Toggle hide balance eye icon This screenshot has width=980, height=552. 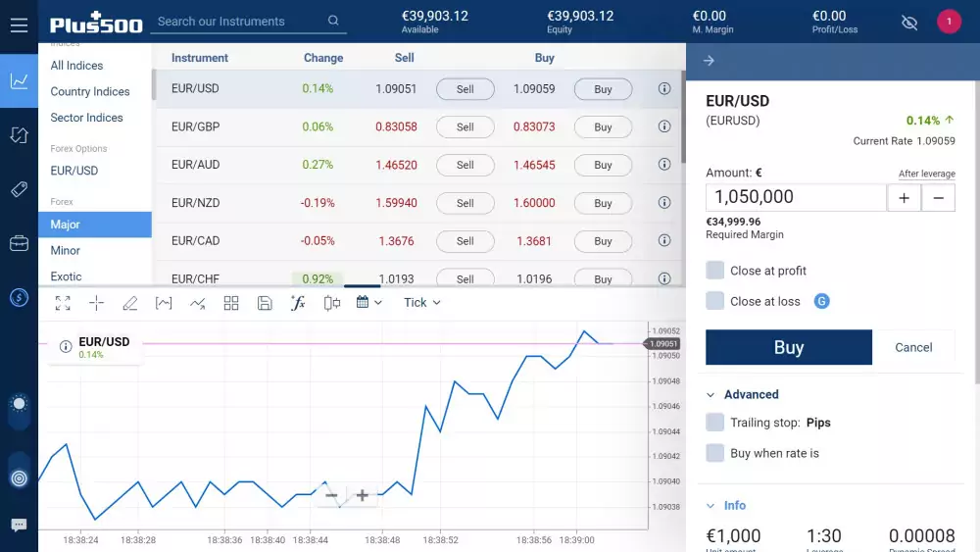[909, 24]
